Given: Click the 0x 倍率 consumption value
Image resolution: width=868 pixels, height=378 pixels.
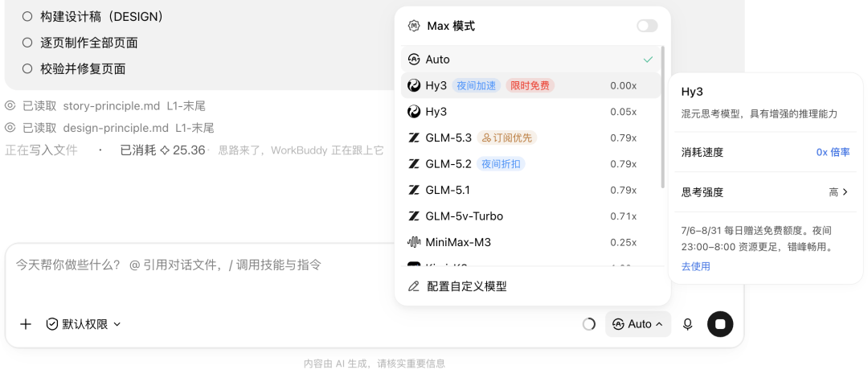Looking at the screenshot, I should pos(833,152).
